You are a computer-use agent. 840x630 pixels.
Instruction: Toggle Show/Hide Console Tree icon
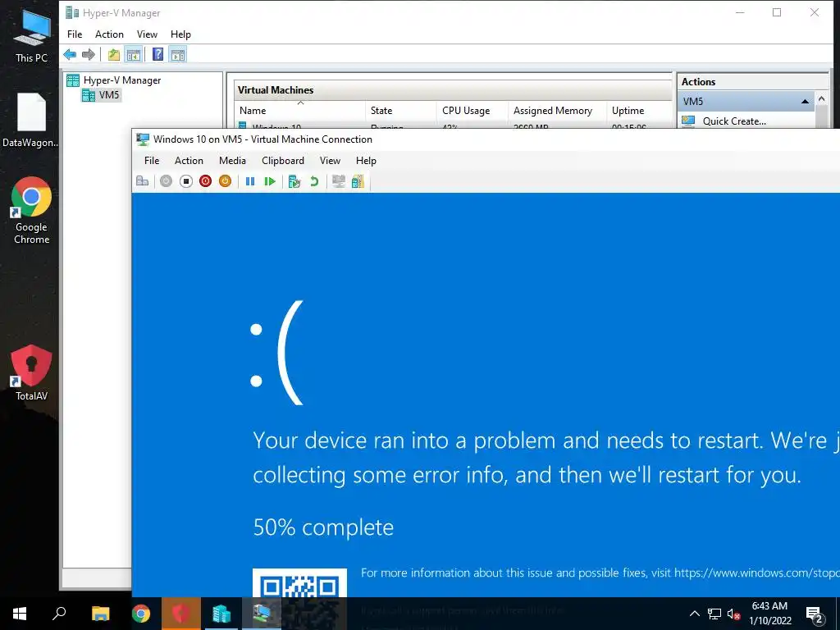[x=134, y=55]
